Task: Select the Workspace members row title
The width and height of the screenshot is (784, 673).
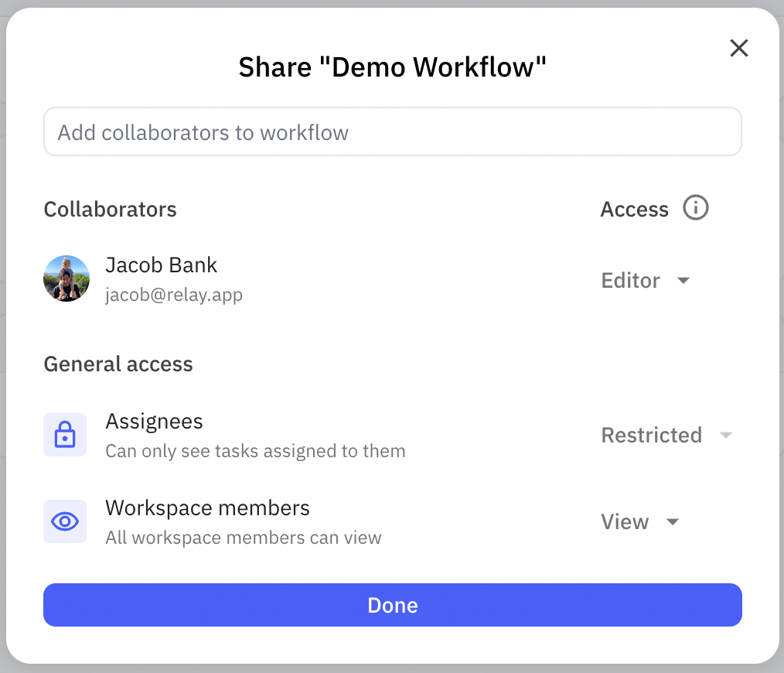Action: tap(207, 508)
